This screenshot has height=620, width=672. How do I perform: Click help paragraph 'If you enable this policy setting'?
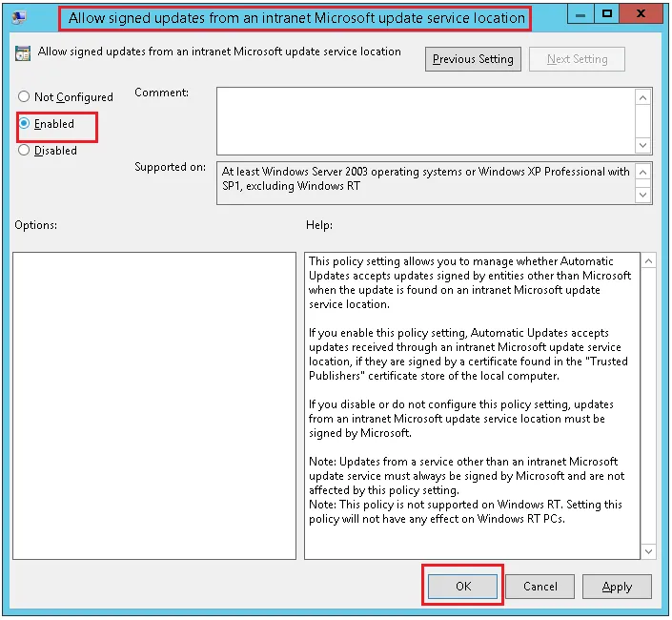[x=468, y=354]
